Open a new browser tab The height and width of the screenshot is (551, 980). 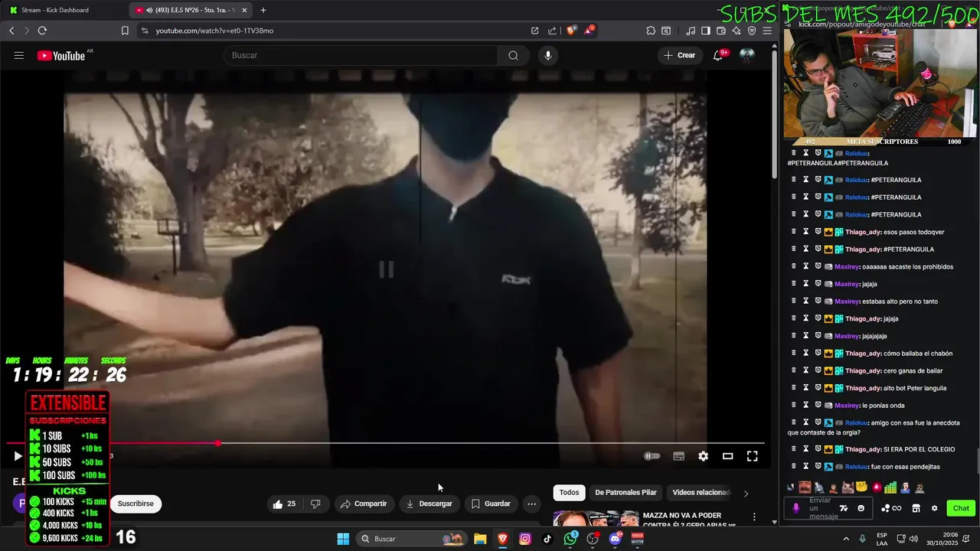tap(263, 10)
